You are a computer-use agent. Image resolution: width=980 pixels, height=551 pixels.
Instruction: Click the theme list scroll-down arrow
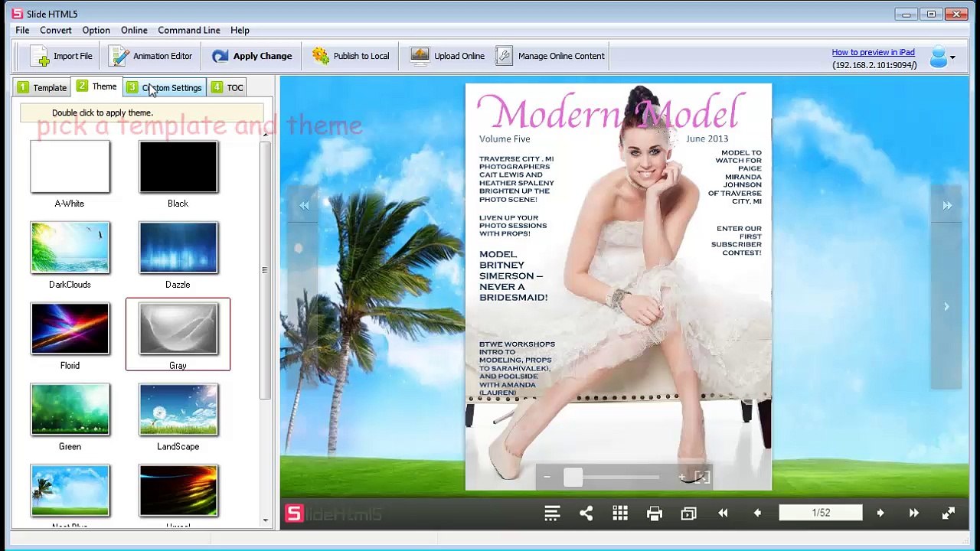point(266,520)
